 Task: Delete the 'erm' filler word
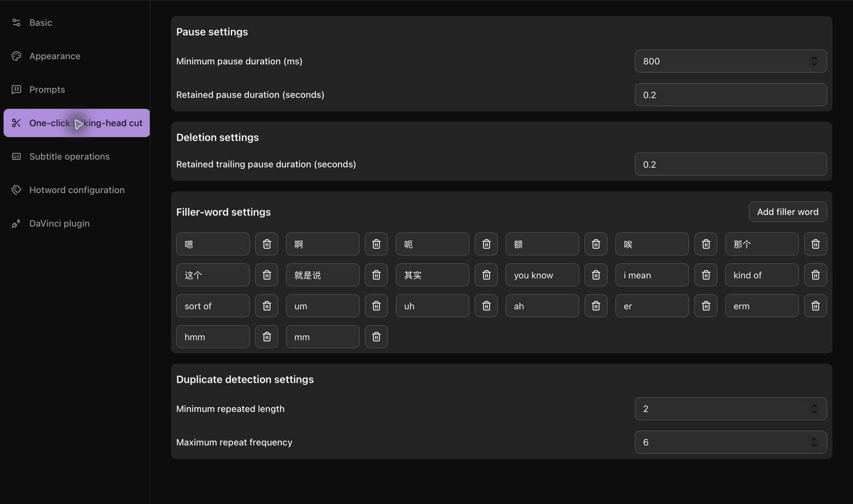816,306
